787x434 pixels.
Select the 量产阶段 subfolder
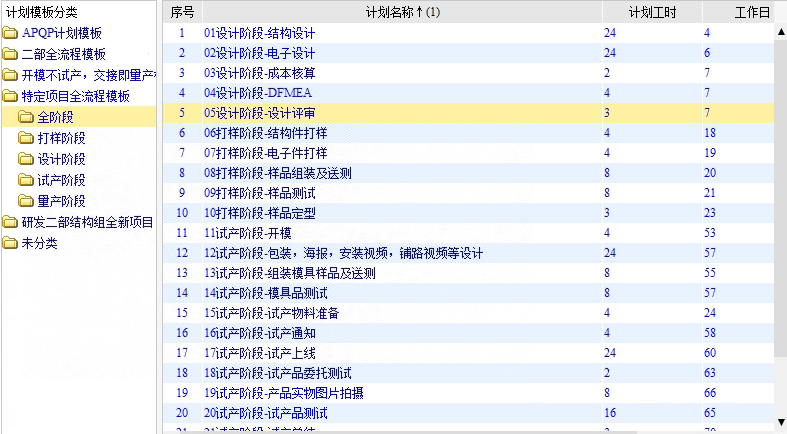coord(62,201)
